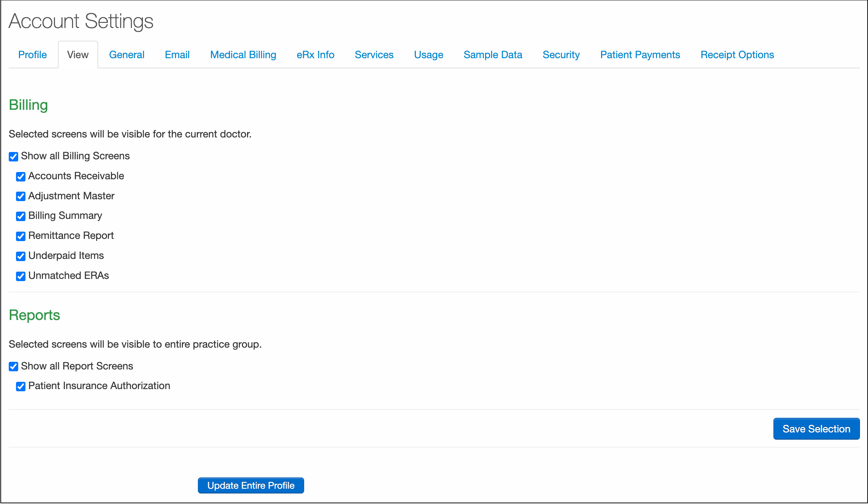This screenshot has width=868, height=504.
Task: Switch to the General tab
Action: click(x=127, y=55)
